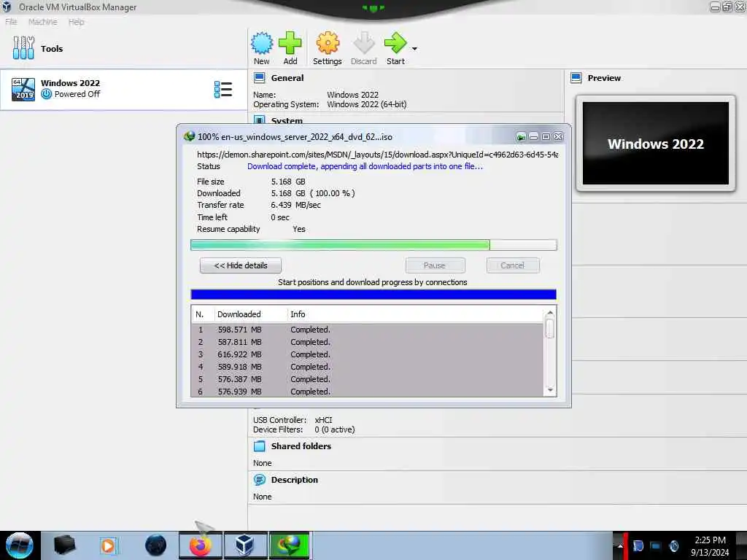Click the download dialog title icon

tap(189, 136)
